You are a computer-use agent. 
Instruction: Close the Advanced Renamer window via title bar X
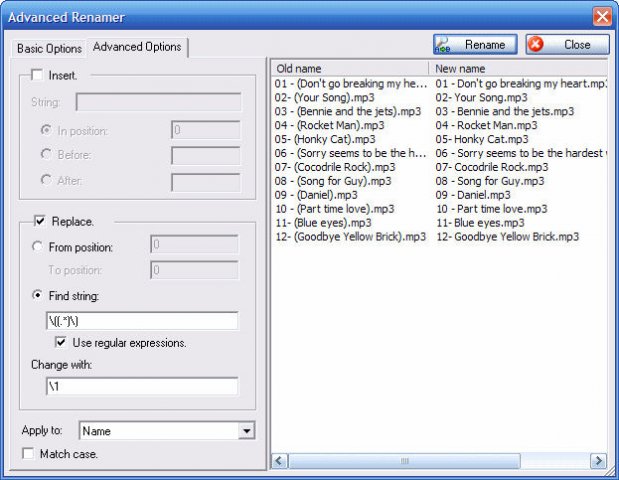tap(602, 17)
